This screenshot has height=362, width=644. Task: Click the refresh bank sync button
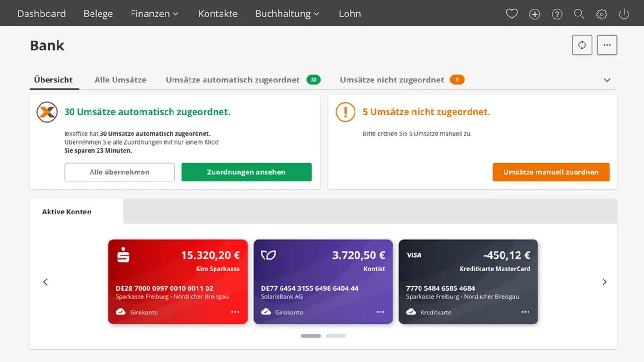[582, 45]
